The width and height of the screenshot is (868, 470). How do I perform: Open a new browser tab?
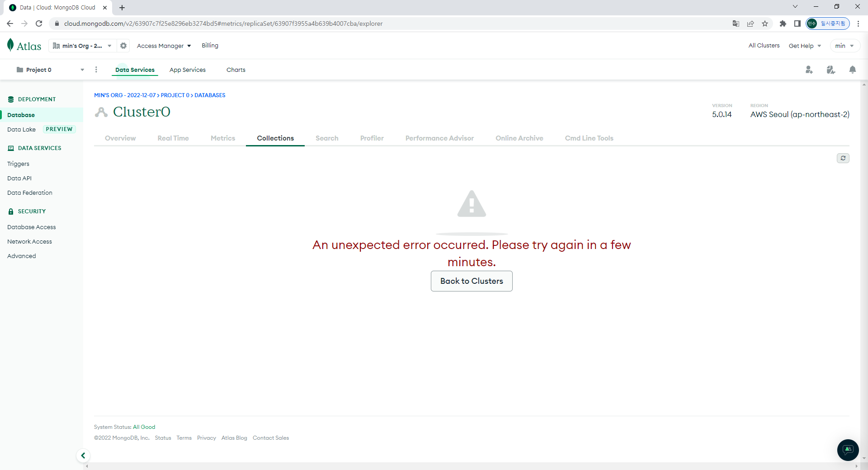(x=122, y=8)
